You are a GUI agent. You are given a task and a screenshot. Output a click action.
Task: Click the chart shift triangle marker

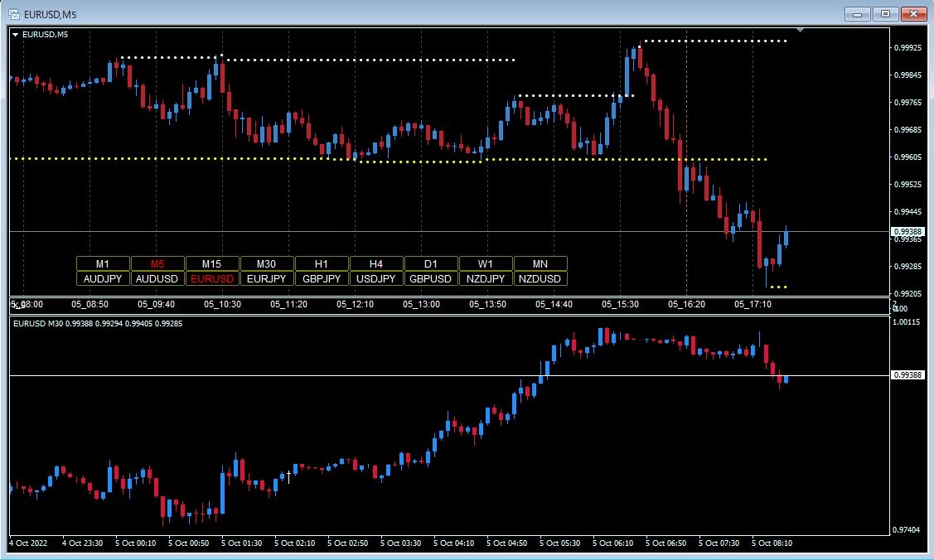[x=800, y=31]
